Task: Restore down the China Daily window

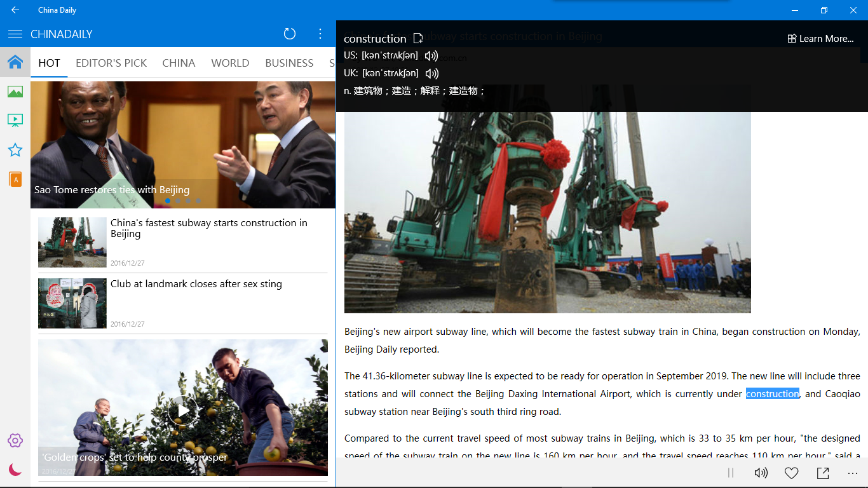Action: [824, 10]
